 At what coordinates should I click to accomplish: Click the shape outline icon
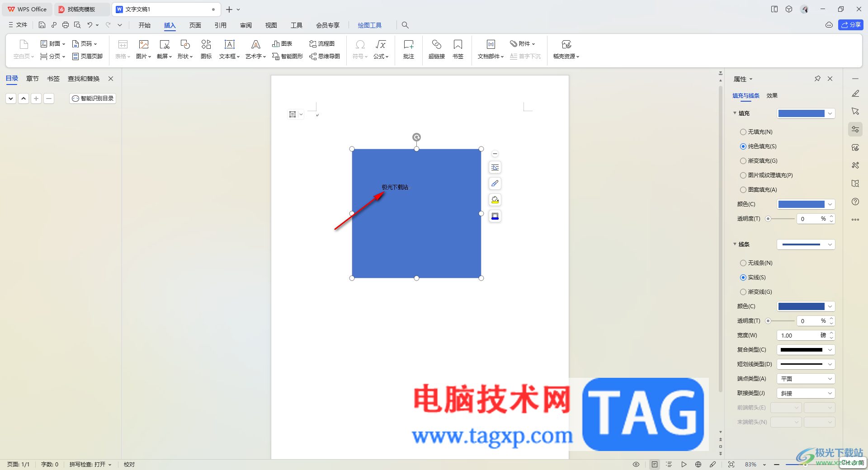click(x=495, y=216)
